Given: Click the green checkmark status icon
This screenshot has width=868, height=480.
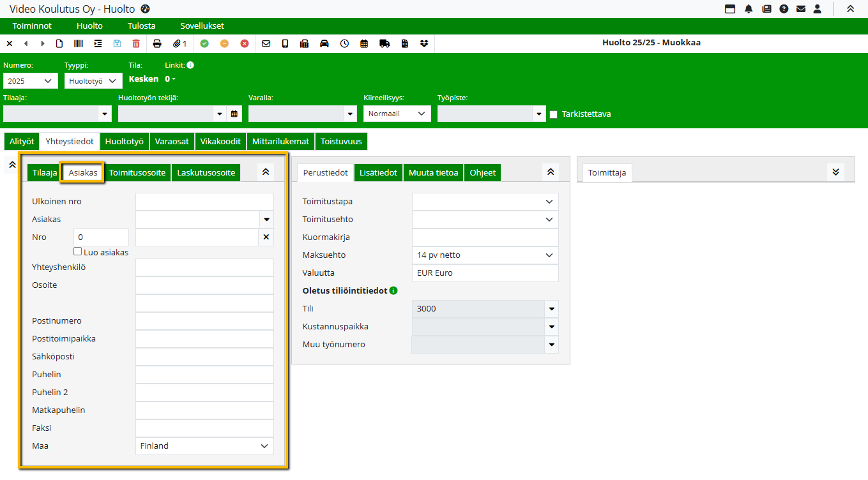Looking at the screenshot, I should 204,43.
